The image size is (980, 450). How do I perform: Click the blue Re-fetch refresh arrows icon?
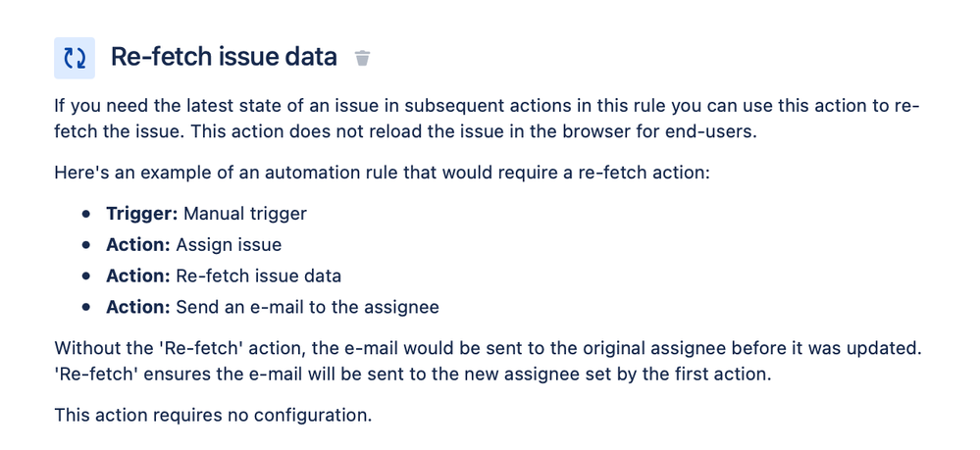(75, 58)
